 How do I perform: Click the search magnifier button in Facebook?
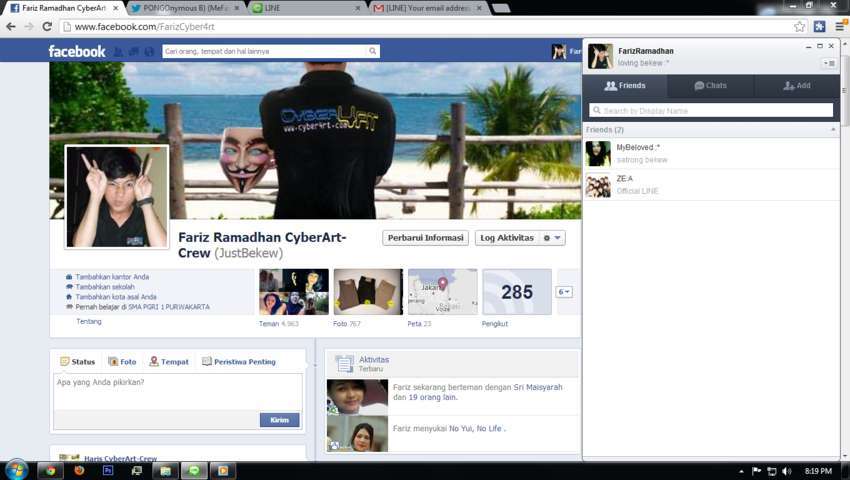(x=372, y=51)
